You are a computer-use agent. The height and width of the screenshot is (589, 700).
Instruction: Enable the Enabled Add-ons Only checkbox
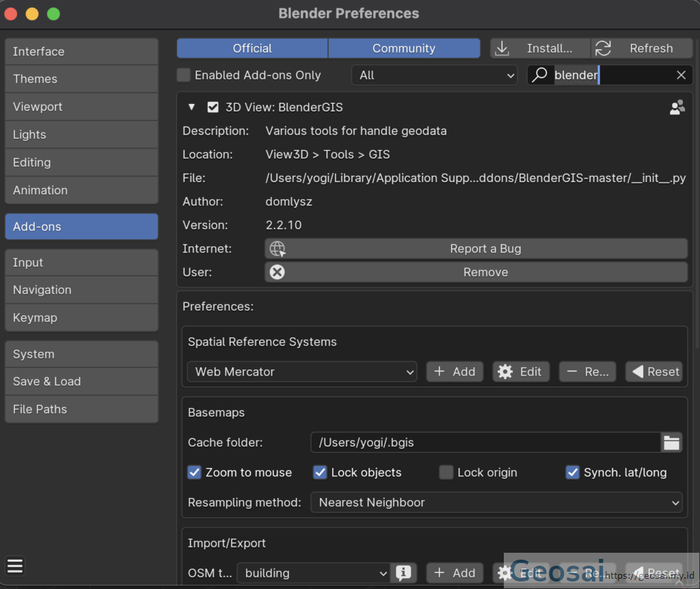[x=183, y=75]
